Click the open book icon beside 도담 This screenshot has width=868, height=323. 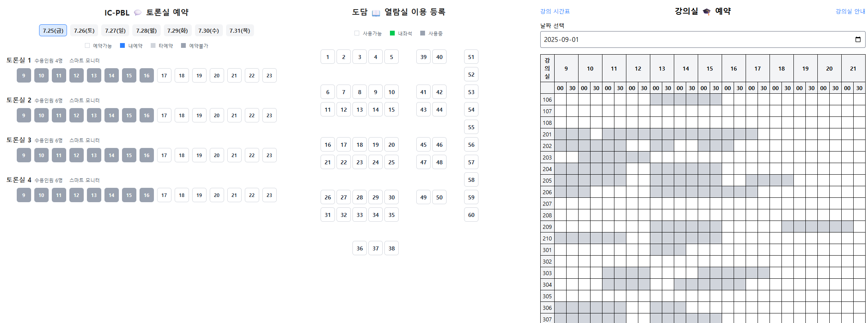(x=376, y=13)
